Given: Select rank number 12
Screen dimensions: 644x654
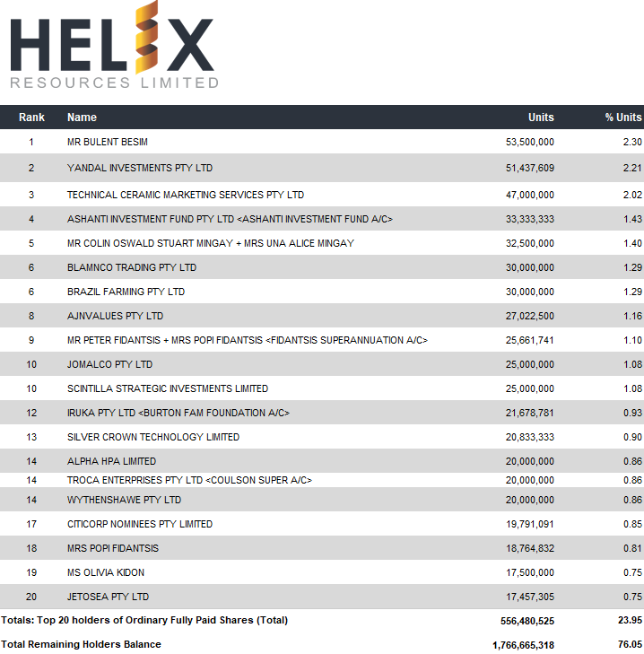Looking at the screenshot, I should click(x=31, y=413).
